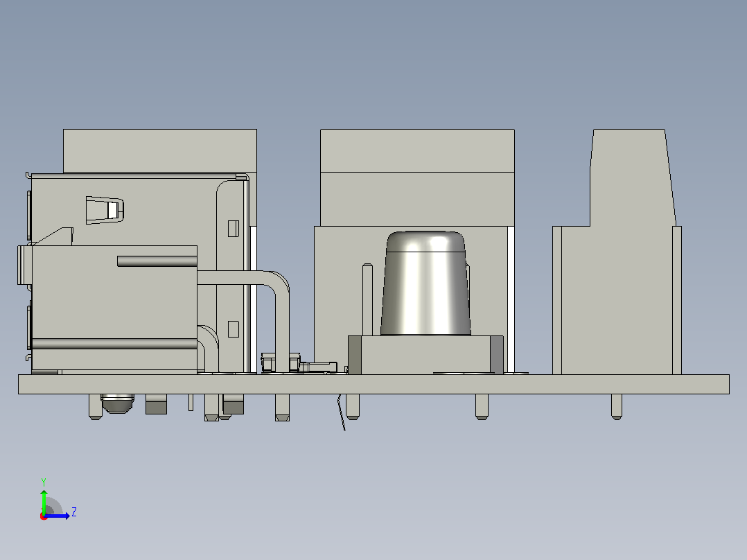Select the small chip component on the board surface
The width and height of the screenshot is (747, 560).
(x=319, y=367)
